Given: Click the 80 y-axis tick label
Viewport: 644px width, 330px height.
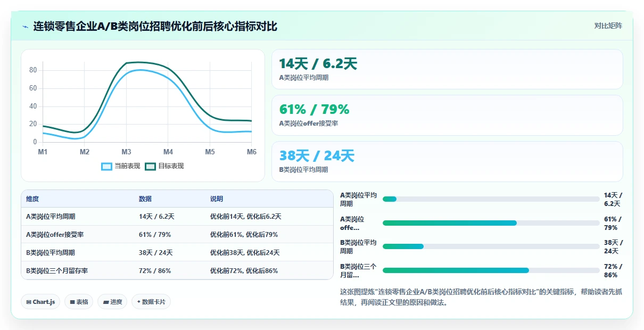Looking at the screenshot, I should click(33, 70).
